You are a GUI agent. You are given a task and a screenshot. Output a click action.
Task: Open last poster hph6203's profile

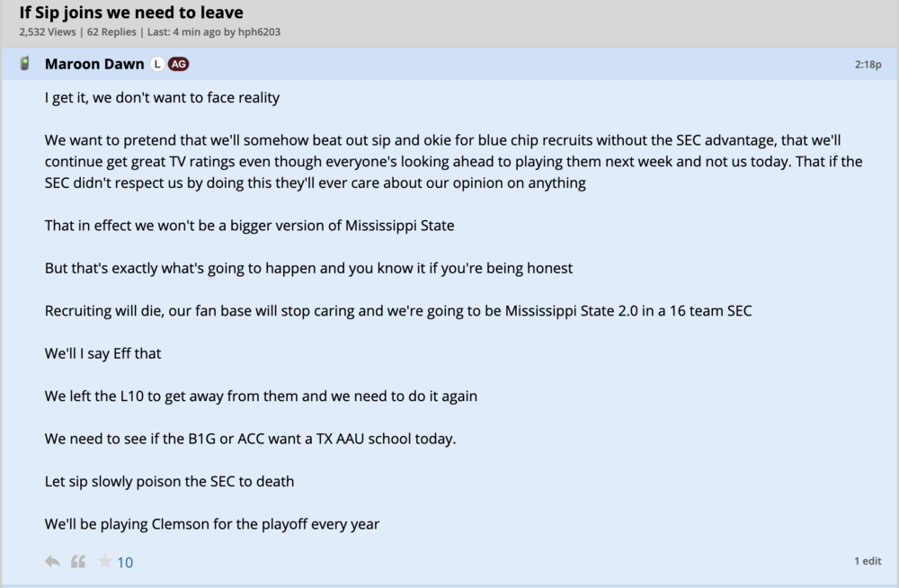pos(260,32)
